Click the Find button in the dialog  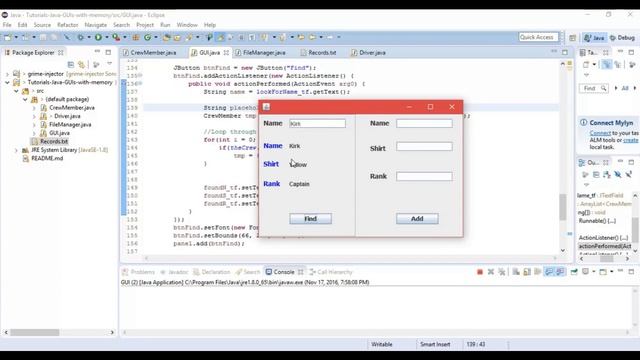[x=311, y=219]
